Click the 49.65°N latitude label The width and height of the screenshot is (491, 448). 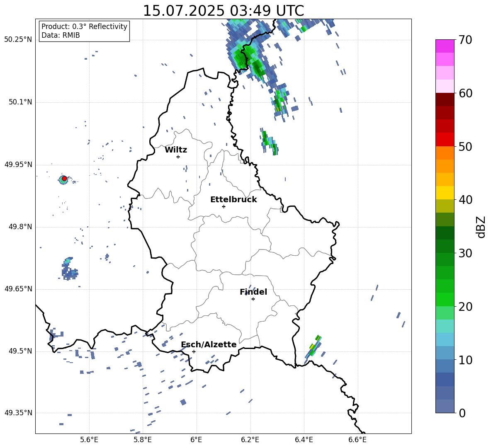(18, 289)
